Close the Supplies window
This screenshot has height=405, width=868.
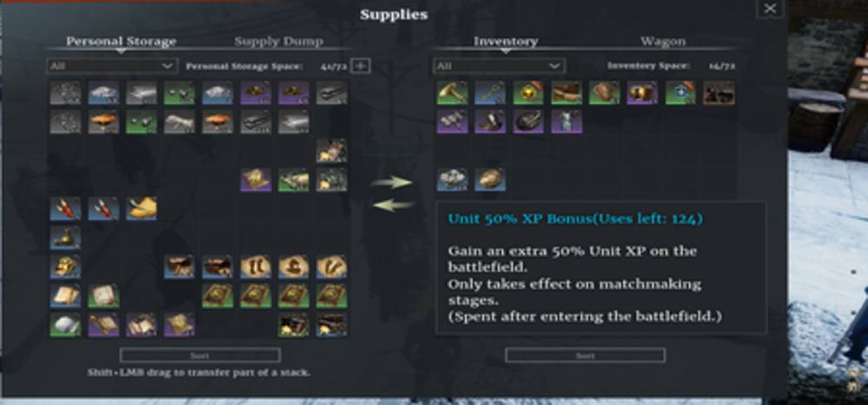pyautogui.click(x=769, y=9)
